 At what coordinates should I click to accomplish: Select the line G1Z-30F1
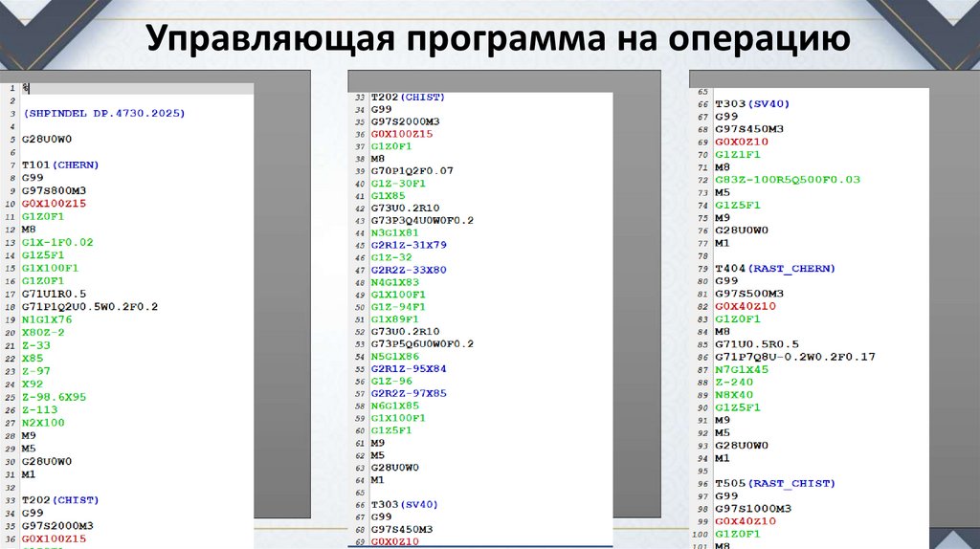coord(398,183)
